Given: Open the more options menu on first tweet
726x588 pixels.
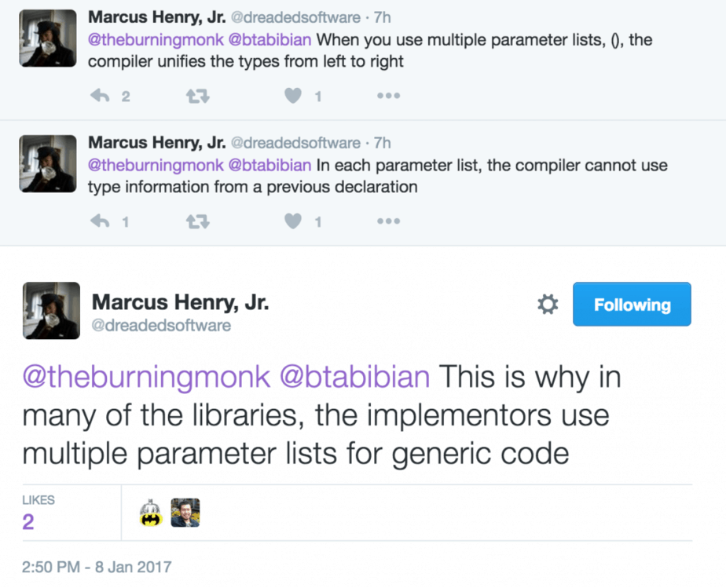Looking at the screenshot, I should (x=388, y=96).
